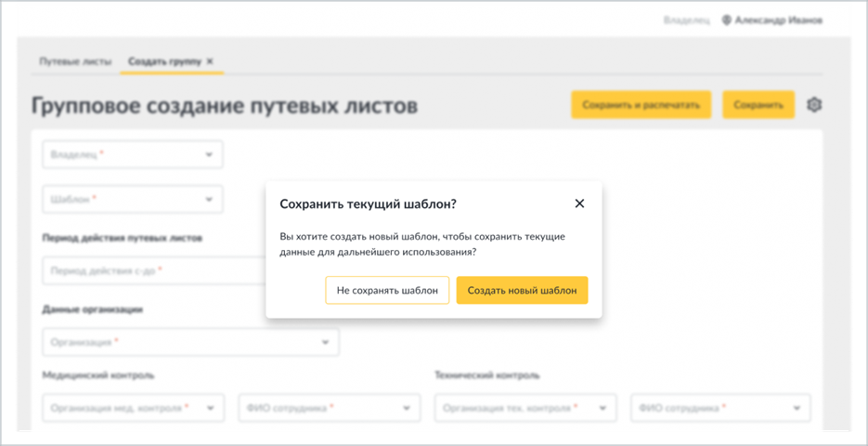
Task: Click dialog title 'Сохранить текущий шаблон?'
Action: 369,203
